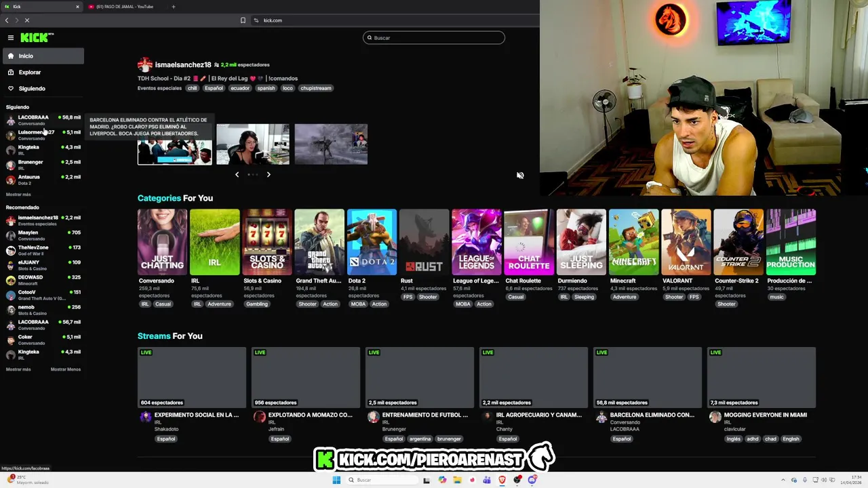
Task: Click the argentina tag on Brunenger stream
Action: [x=420, y=439]
